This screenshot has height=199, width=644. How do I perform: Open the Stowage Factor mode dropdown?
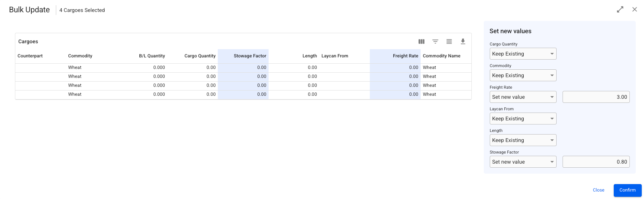click(x=523, y=162)
